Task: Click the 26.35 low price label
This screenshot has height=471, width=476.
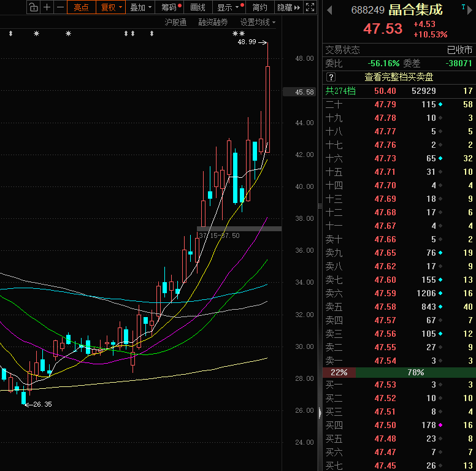Action: [x=42, y=404]
